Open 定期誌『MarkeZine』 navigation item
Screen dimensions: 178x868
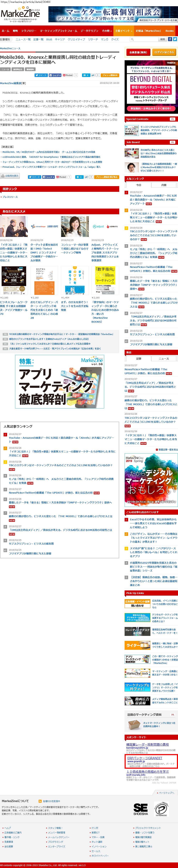(148, 31)
